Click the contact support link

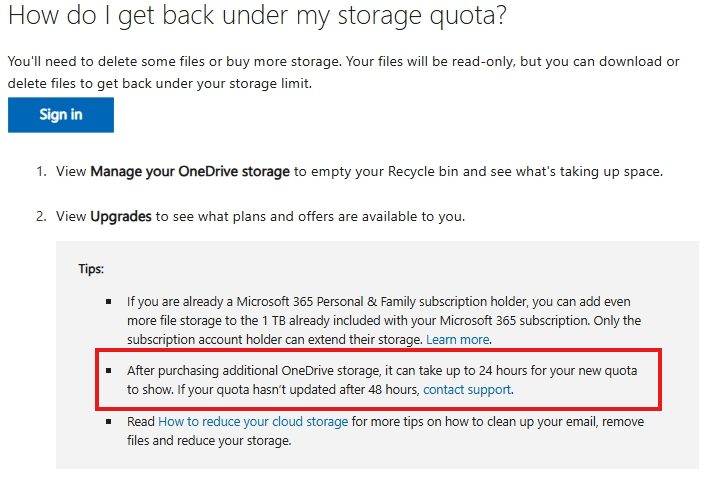coord(467,389)
